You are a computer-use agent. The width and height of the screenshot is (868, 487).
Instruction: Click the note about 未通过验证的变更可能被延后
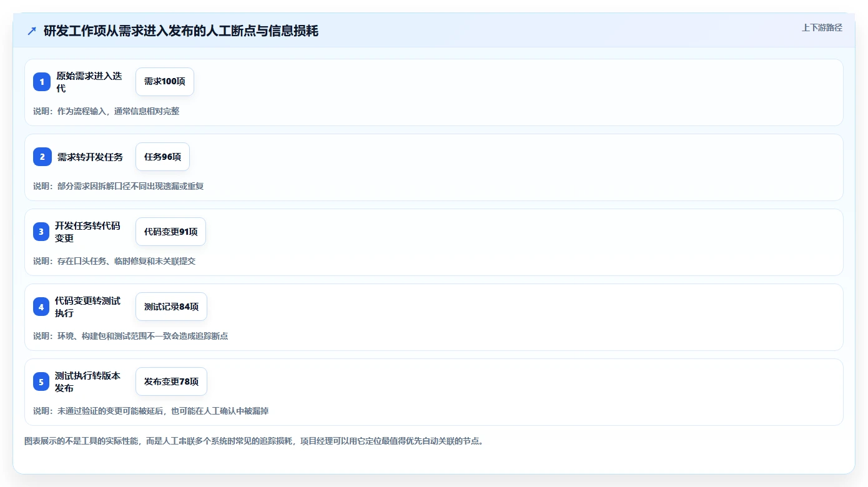151,411
